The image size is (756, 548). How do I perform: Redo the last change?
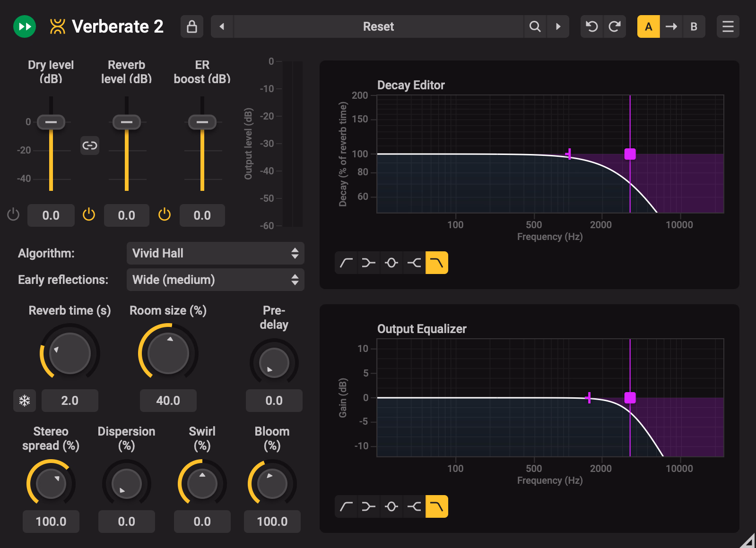point(615,26)
